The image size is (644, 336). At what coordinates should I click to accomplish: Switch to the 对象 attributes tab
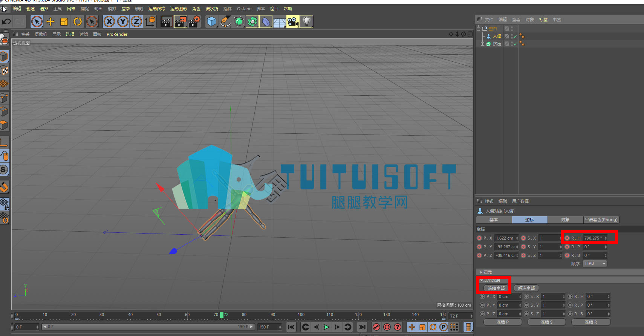pyautogui.click(x=565, y=220)
